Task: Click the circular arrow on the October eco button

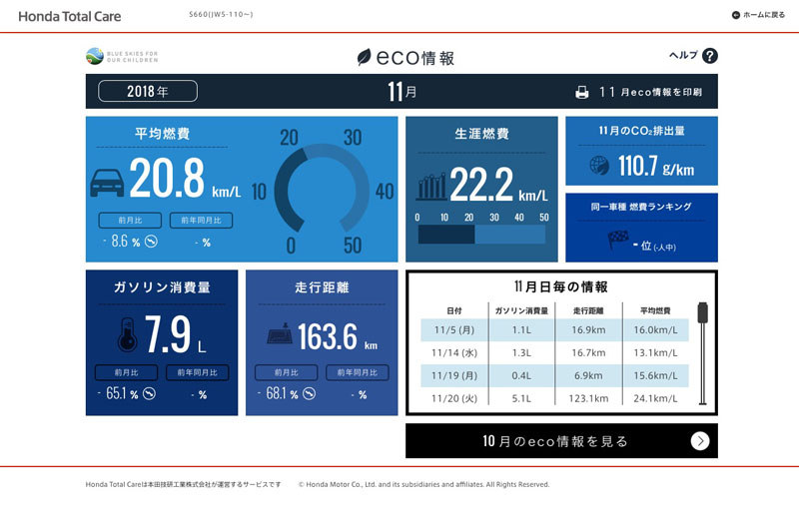Action: point(700,441)
